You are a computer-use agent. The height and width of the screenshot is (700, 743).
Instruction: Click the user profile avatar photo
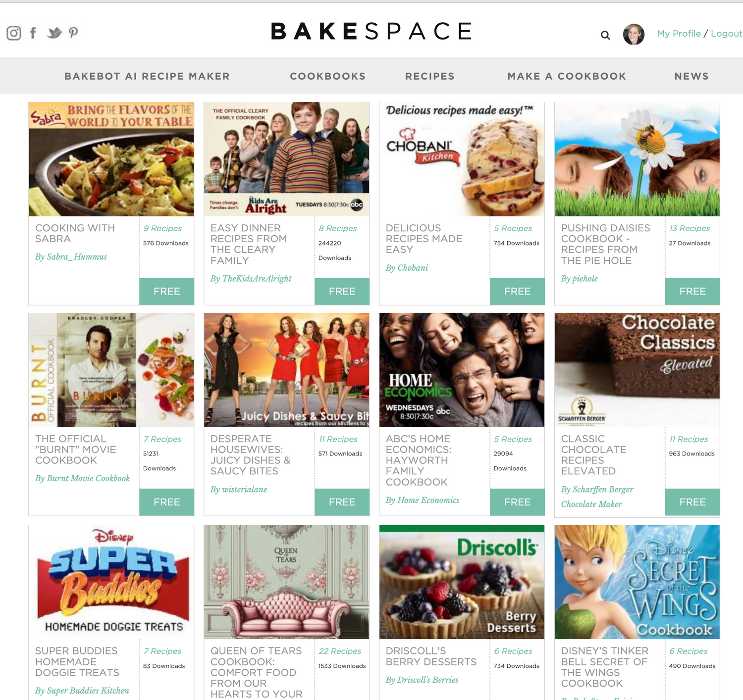pos(634,34)
